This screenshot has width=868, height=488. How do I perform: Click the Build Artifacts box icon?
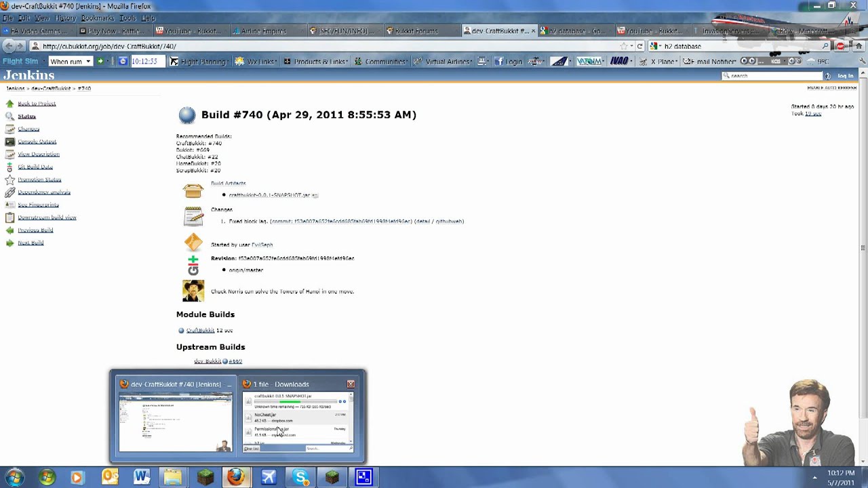(x=193, y=190)
